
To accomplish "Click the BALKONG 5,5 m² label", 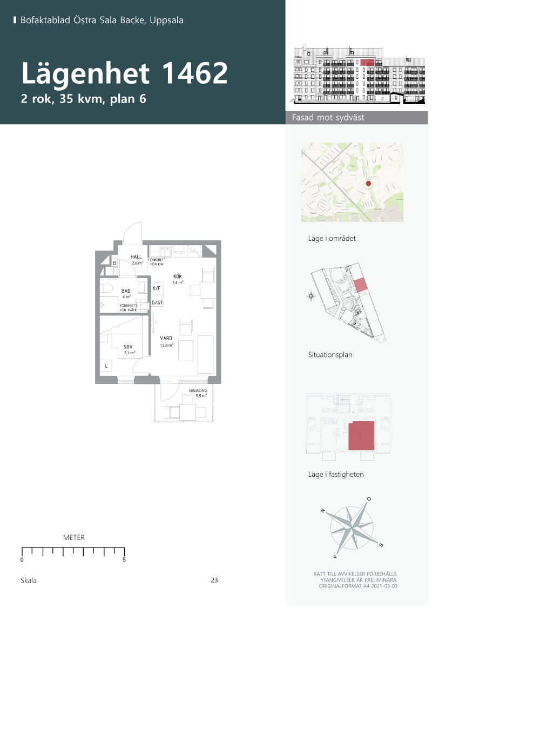I will (199, 393).
